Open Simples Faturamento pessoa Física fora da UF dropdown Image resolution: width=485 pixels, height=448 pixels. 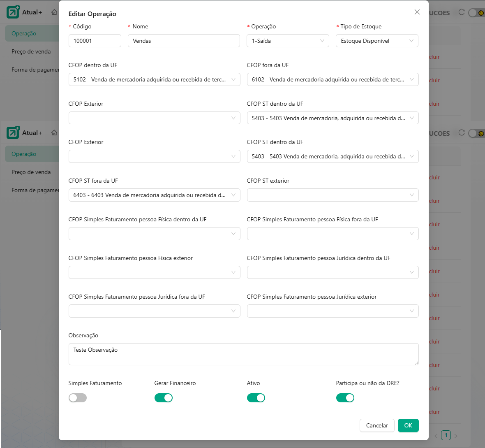pyautogui.click(x=333, y=234)
